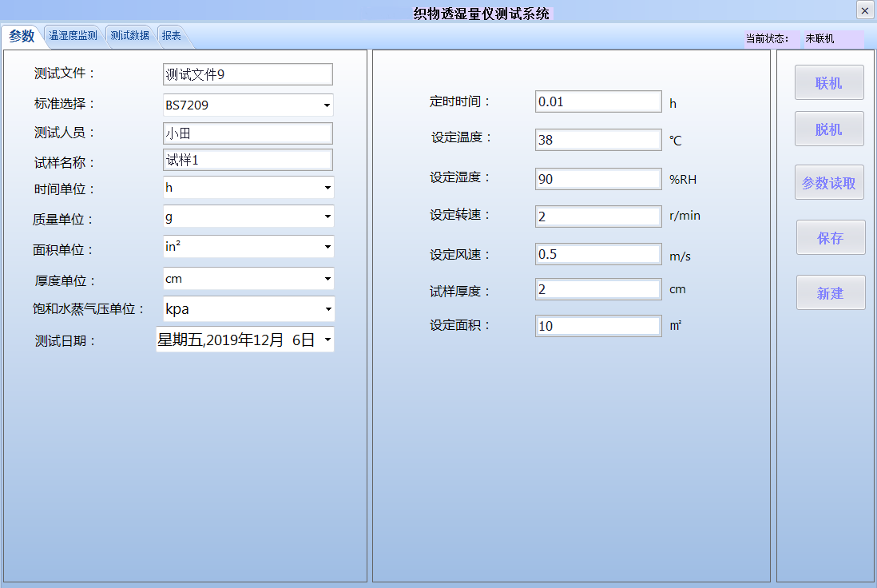The image size is (877, 588).
Task: Open the 厚度单位 dropdown showing cm
Action: pos(247,278)
